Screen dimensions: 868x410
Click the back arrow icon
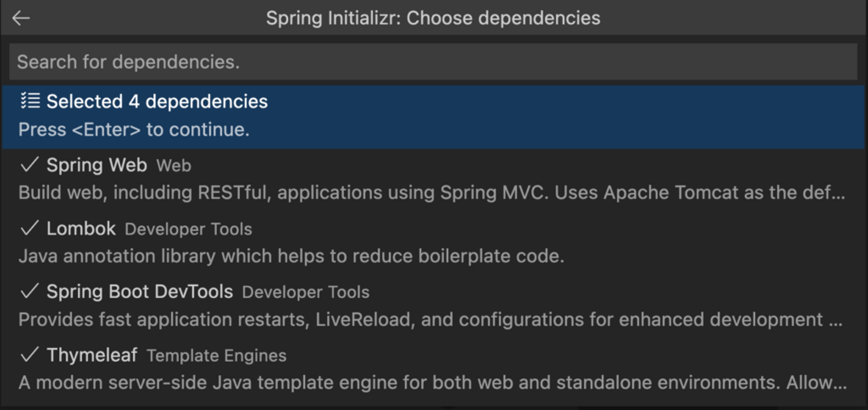point(21,18)
